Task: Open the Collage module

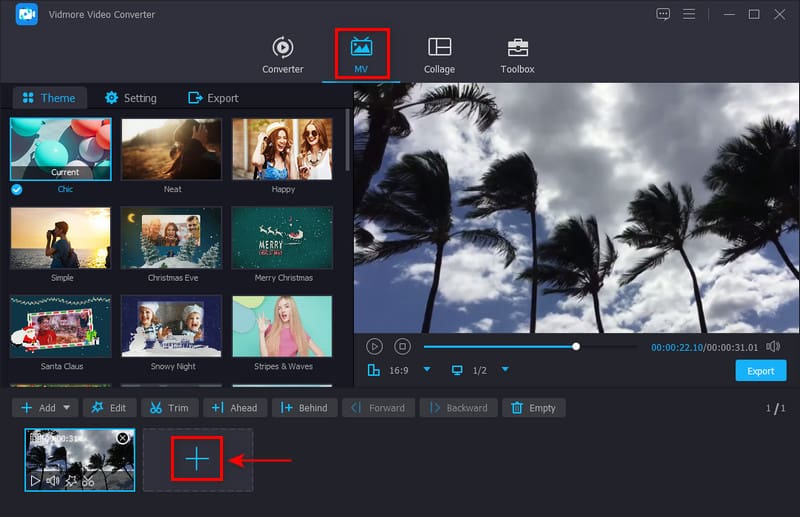Action: pyautogui.click(x=439, y=55)
